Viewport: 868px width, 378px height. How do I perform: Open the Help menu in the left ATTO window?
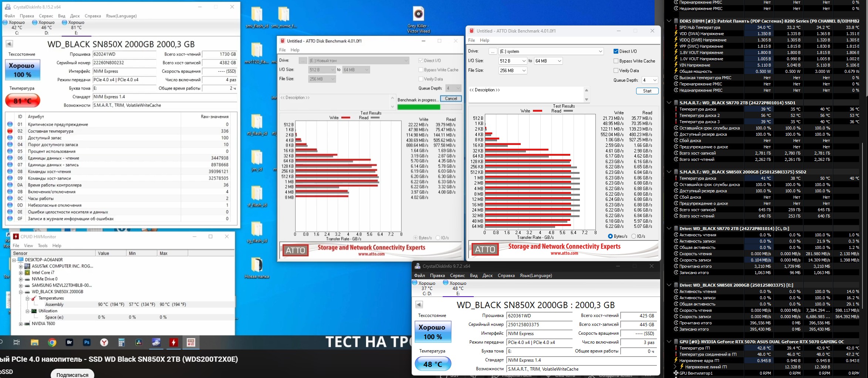pyautogui.click(x=295, y=50)
